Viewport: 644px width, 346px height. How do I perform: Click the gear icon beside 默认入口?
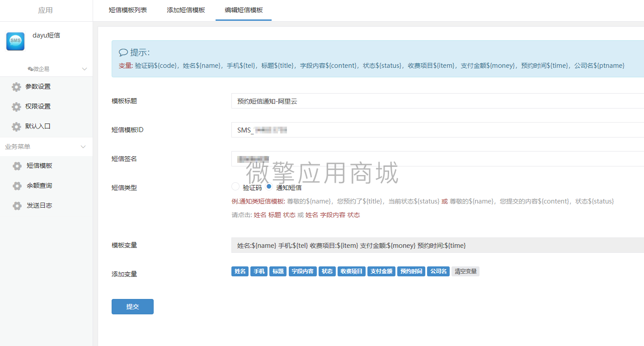tap(16, 127)
